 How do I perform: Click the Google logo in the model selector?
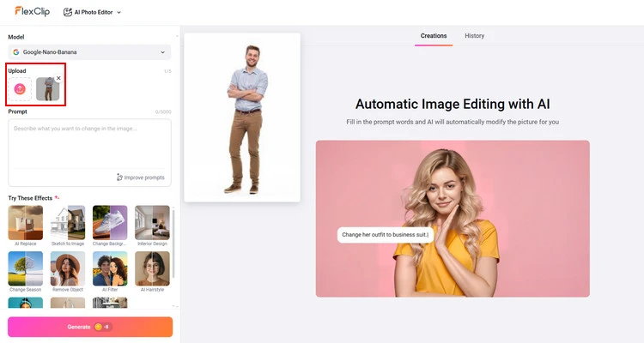click(x=16, y=52)
